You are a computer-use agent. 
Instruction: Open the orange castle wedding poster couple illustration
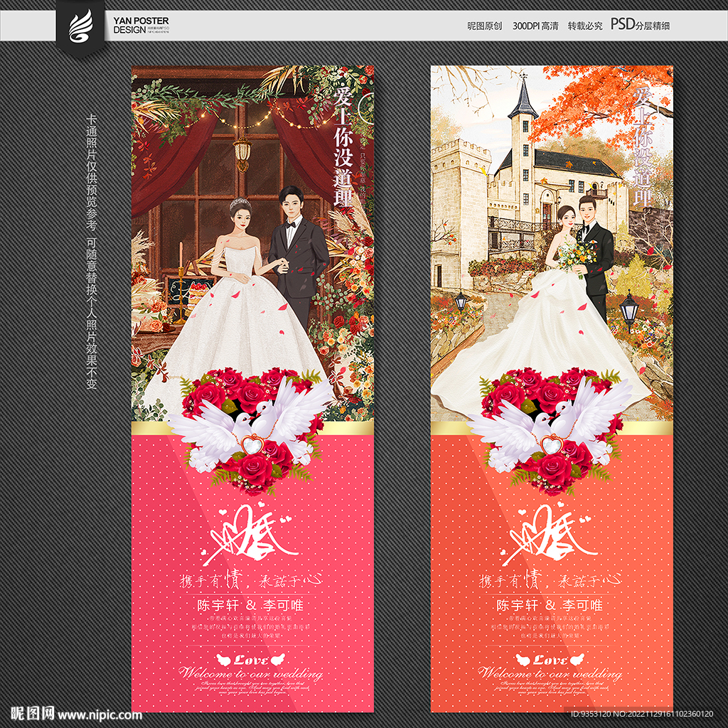(x=552, y=244)
